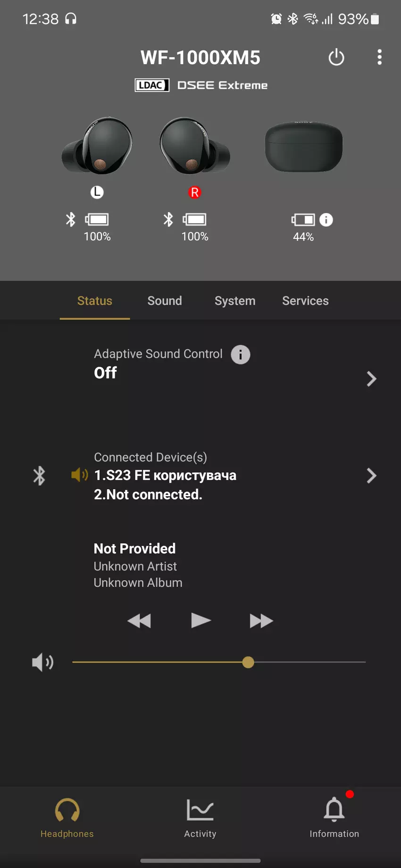Viewport: 401px width, 868px height.
Task: Open the three-dot overflow menu
Action: (x=379, y=57)
